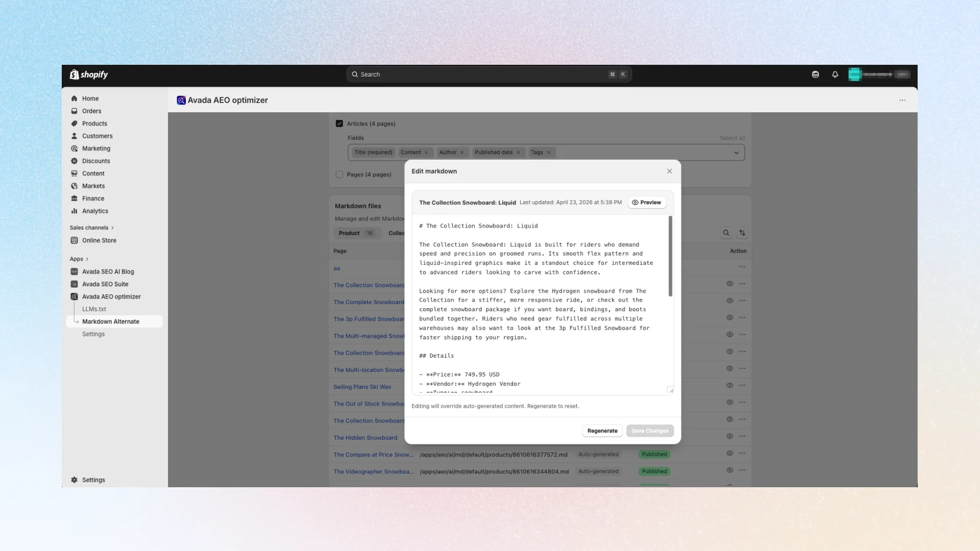Click the Avada SEO AI Blog app icon

75,272
